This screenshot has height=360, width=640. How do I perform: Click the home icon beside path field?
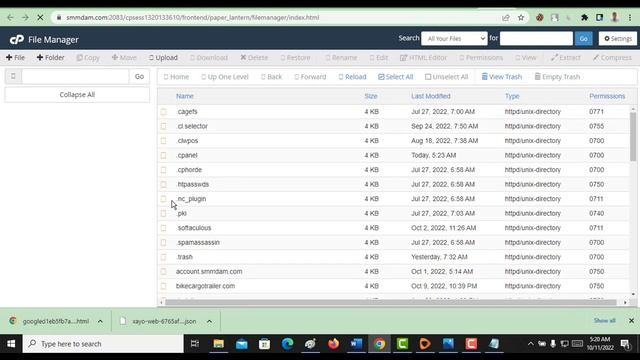pyautogui.click(x=13, y=76)
